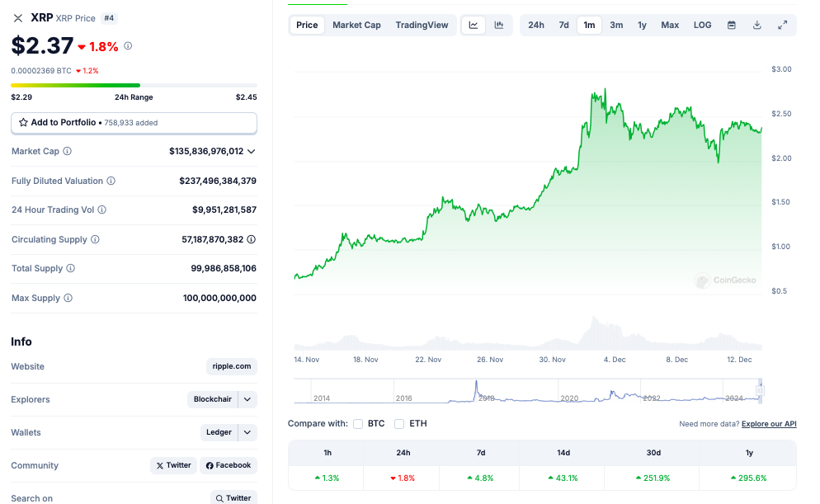Toggle the LOG scale option

click(x=702, y=25)
